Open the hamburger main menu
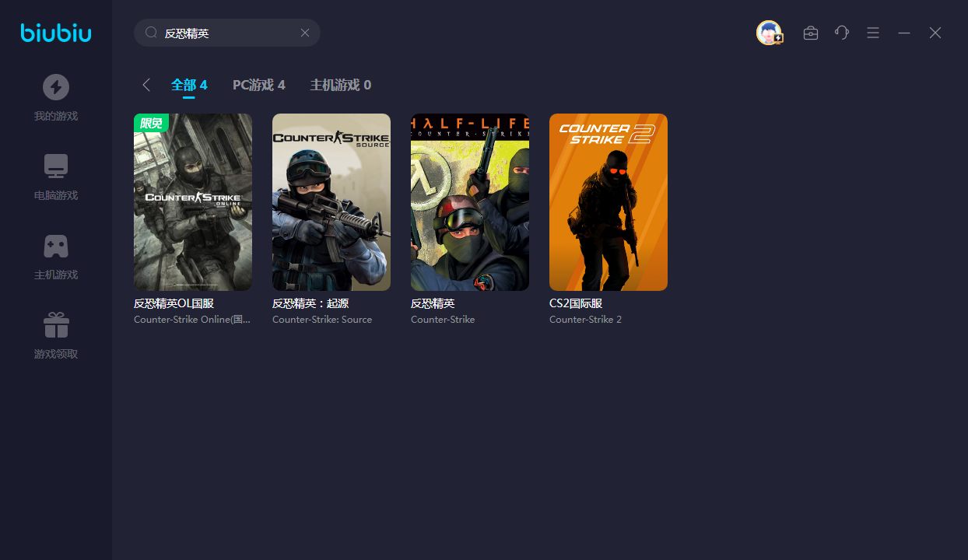Screen dimensions: 968x560 point(873,33)
